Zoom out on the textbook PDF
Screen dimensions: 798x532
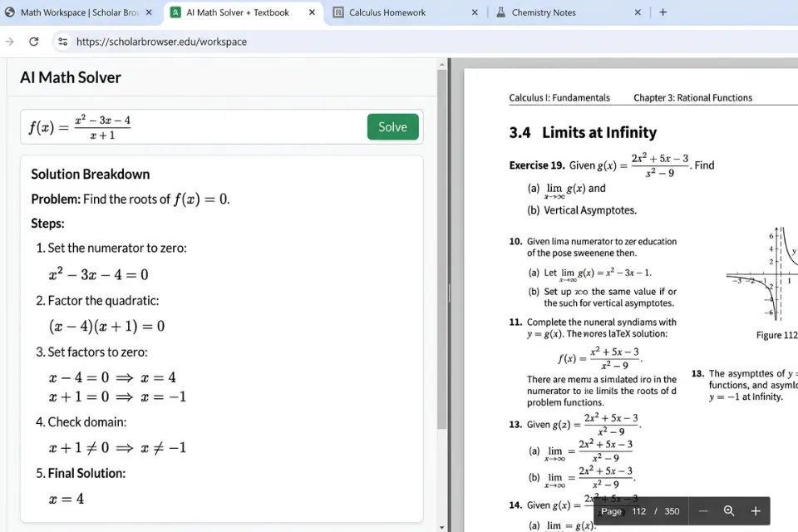tap(703, 511)
